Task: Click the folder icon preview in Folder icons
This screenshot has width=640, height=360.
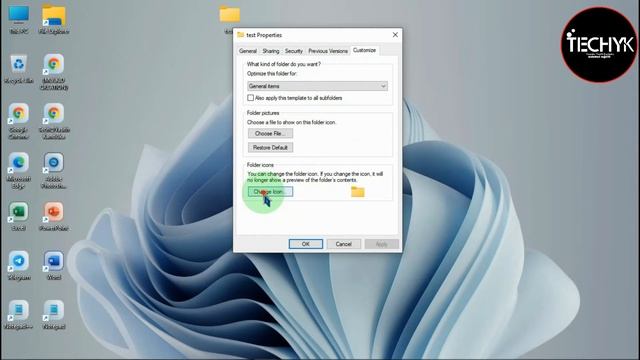Action: tap(358, 191)
